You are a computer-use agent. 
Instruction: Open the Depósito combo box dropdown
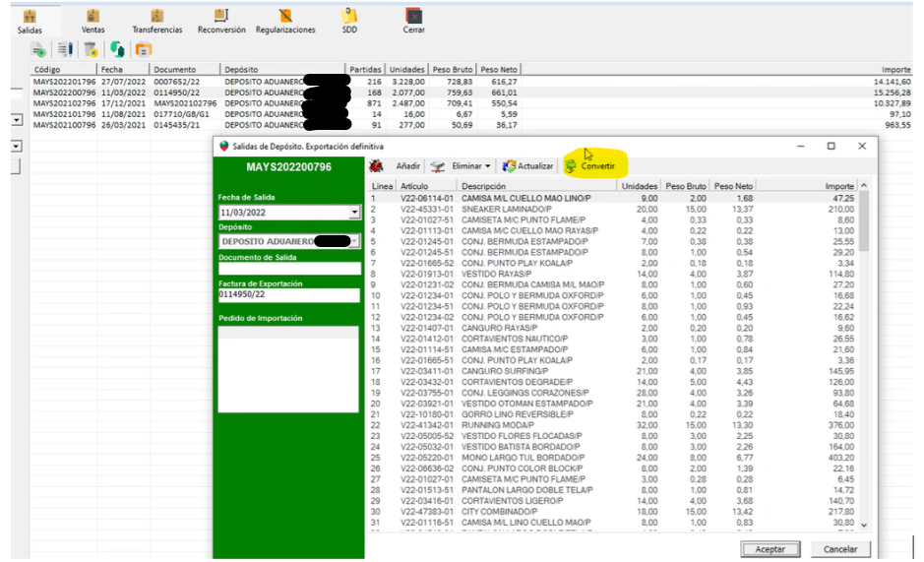pyautogui.click(x=354, y=241)
